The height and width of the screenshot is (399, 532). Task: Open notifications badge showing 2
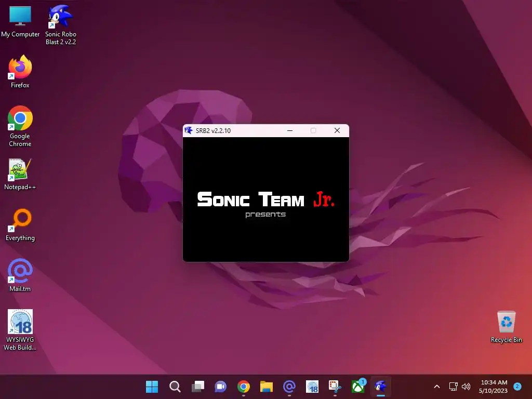pos(517,387)
